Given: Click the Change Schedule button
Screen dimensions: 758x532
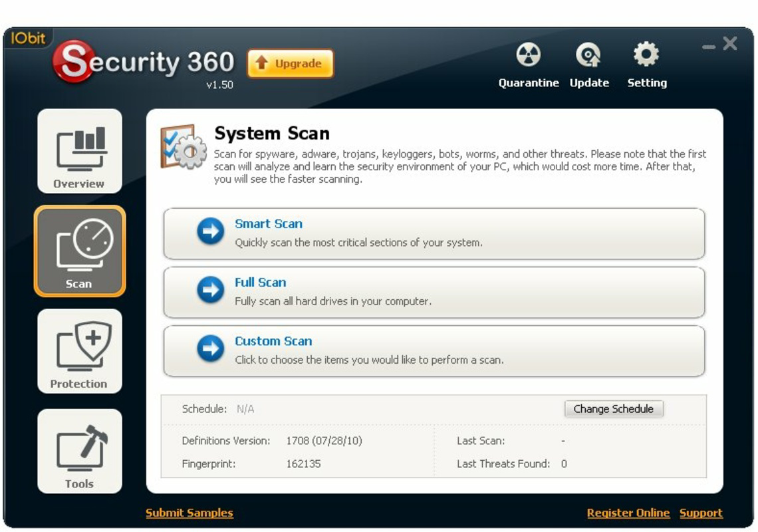Looking at the screenshot, I should 614,409.
